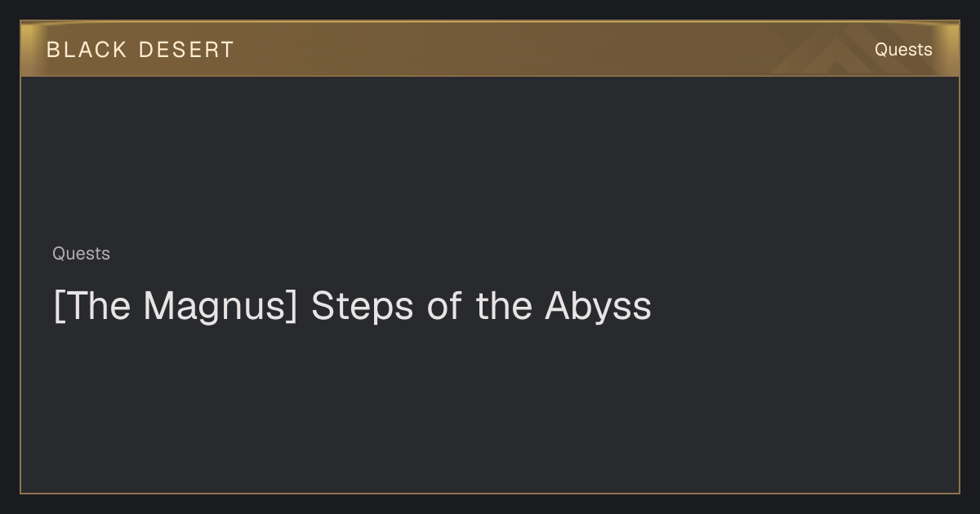
Task: Click the dark panel area below the quest title
Action: click(490, 408)
